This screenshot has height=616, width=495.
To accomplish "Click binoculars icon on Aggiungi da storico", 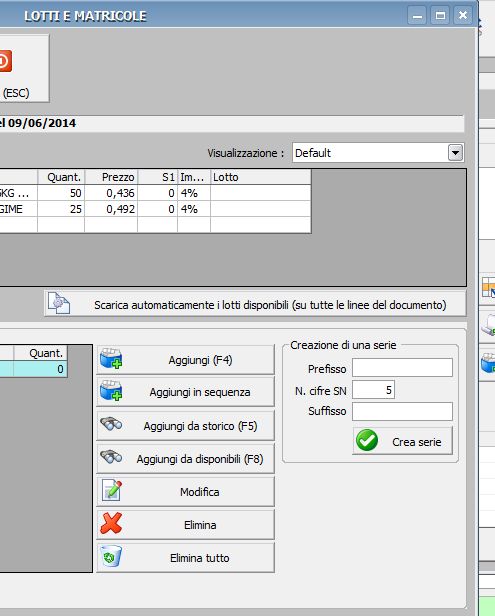I will point(111,424).
